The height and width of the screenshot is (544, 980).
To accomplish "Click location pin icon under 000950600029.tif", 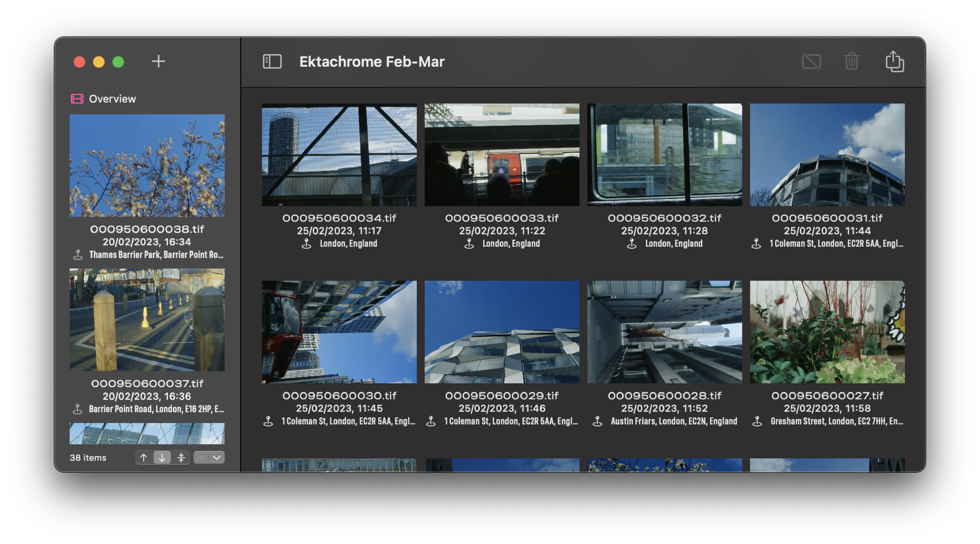I will [x=431, y=421].
